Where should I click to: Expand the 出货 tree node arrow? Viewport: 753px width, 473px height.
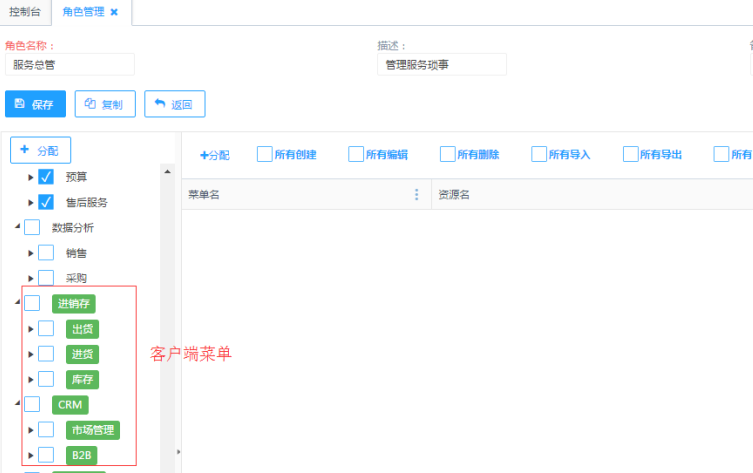click(x=31, y=329)
